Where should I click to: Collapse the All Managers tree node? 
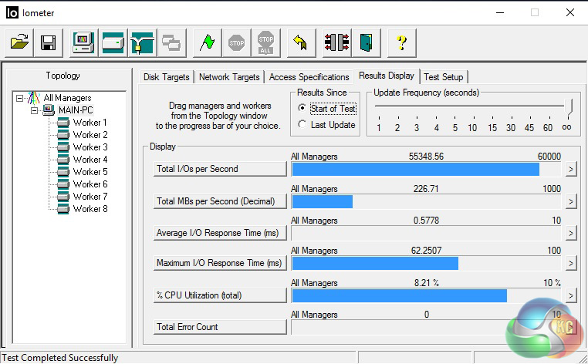click(20, 98)
